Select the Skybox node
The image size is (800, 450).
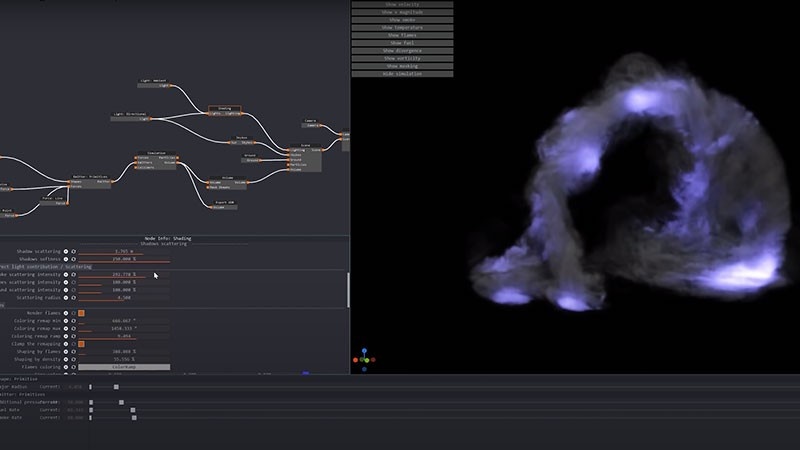click(242, 140)
